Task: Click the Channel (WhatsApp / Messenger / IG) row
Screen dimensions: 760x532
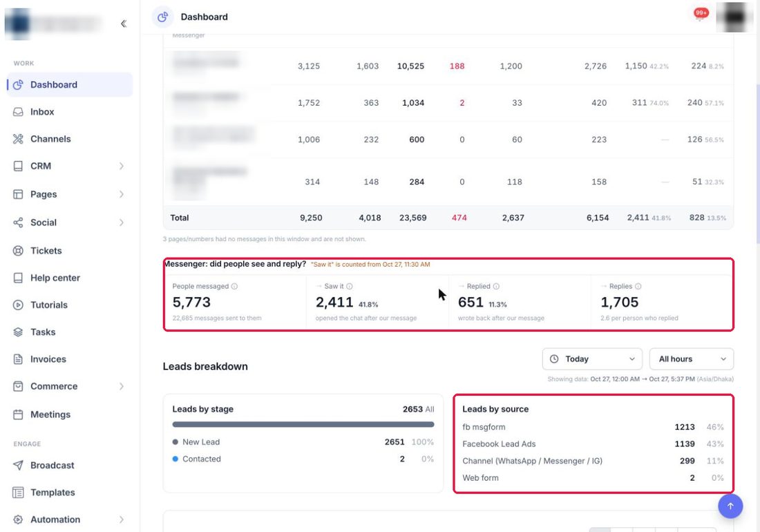Action: pos(593,461)
